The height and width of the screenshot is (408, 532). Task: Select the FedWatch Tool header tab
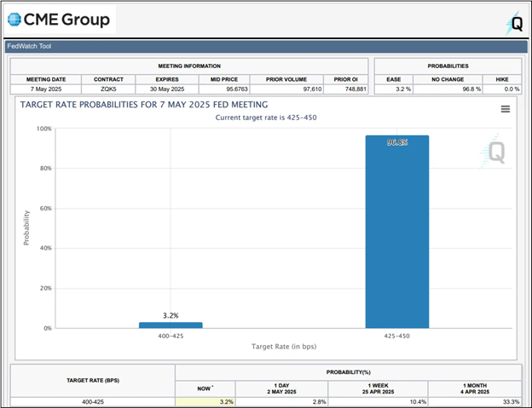pyautogui.click(x=31, y=47)
